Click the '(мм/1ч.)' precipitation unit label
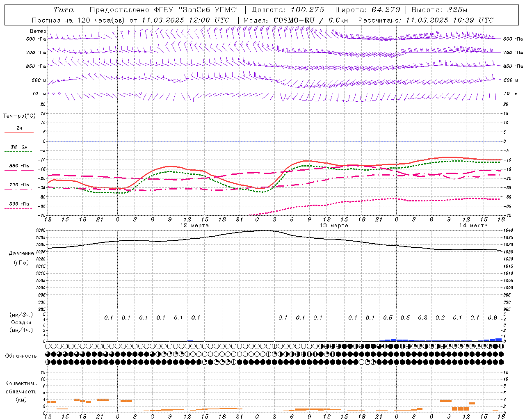The width and height of the screenshot is (525, 420). 21,331
